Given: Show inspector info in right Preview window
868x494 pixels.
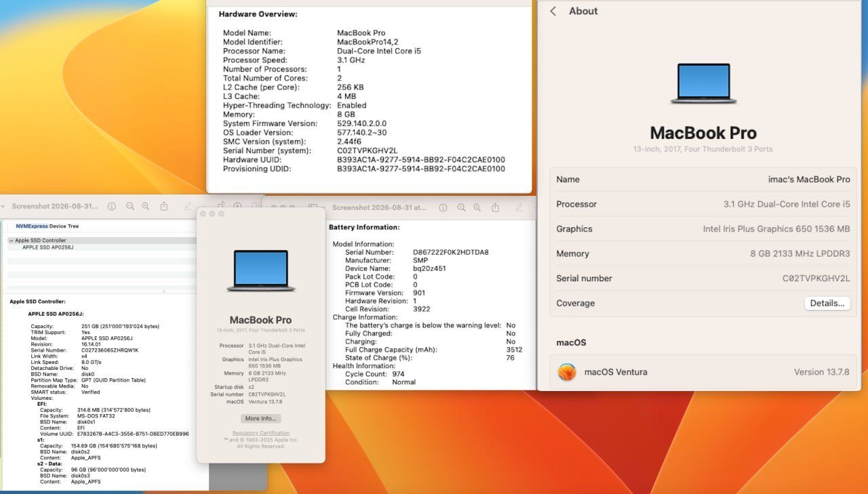Looking at the screenshot, I should [x=443, y=207].
